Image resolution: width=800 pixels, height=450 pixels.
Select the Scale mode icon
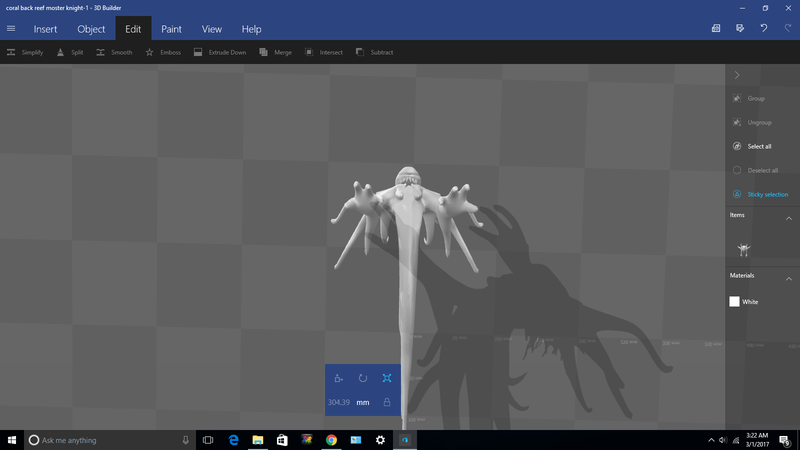(x=387, y=378)
